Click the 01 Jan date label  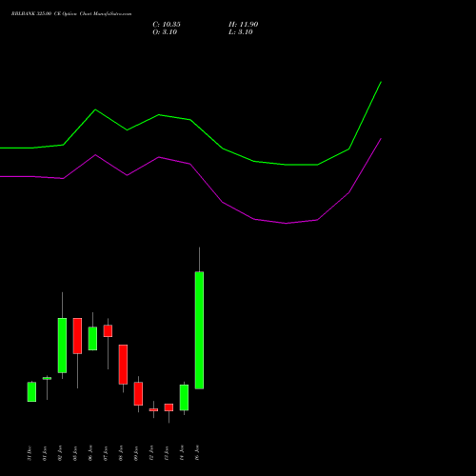pyautogui.click(x=45, y=453)
